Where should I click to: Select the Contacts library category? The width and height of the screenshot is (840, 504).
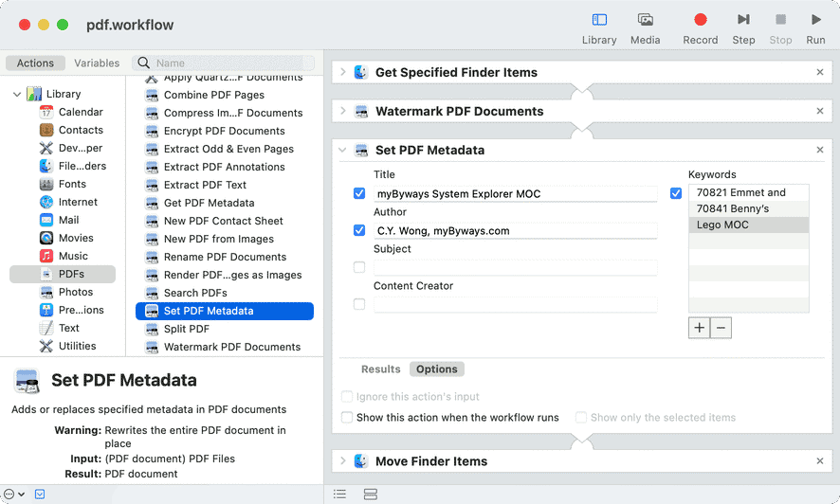click(71, 130)
